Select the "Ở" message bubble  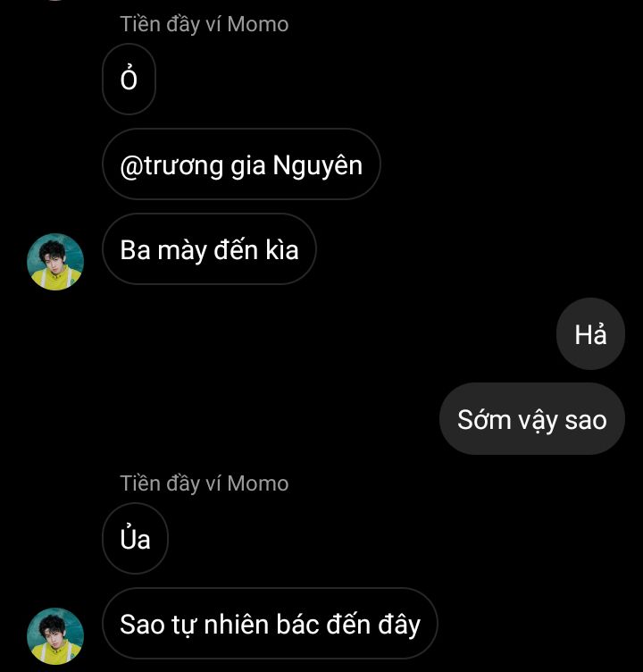coord(129,80)
